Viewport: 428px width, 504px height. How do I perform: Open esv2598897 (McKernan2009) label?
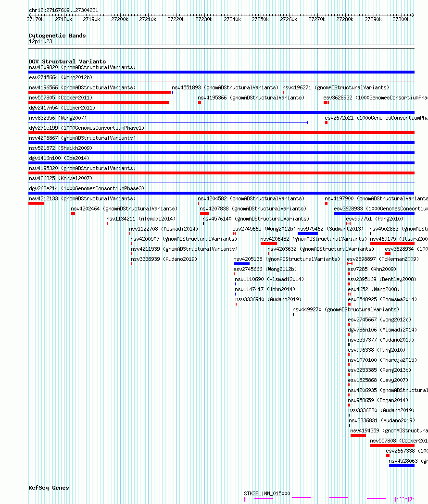pos(383,259)
